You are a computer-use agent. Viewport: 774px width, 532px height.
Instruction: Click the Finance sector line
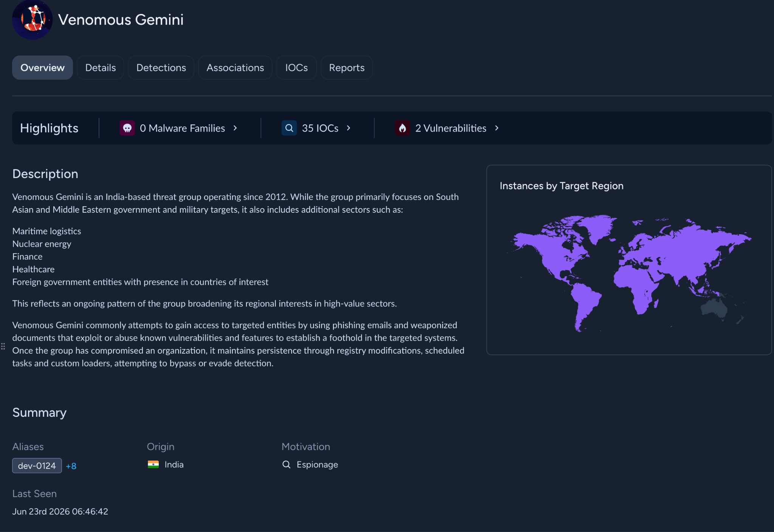(28, 257)
